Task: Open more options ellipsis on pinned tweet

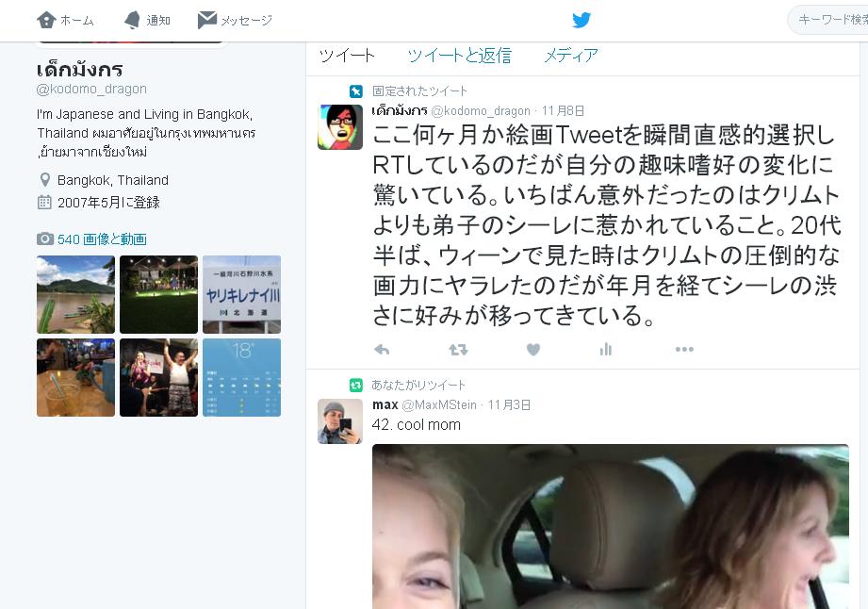Action: click(684, 350)
